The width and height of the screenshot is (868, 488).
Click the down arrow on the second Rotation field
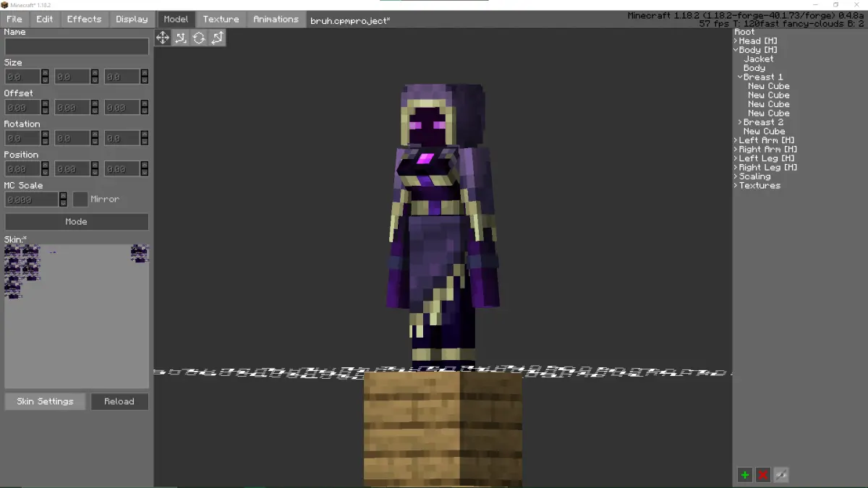[95, 142]
